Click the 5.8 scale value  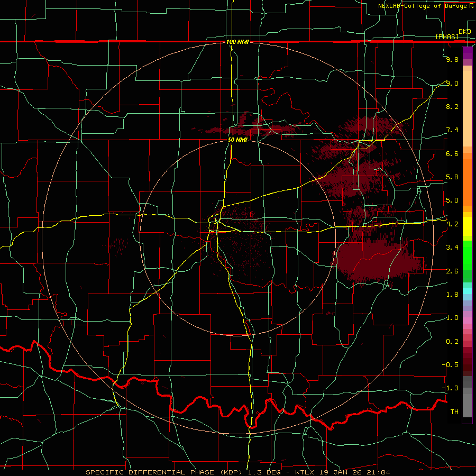point(452,177)
